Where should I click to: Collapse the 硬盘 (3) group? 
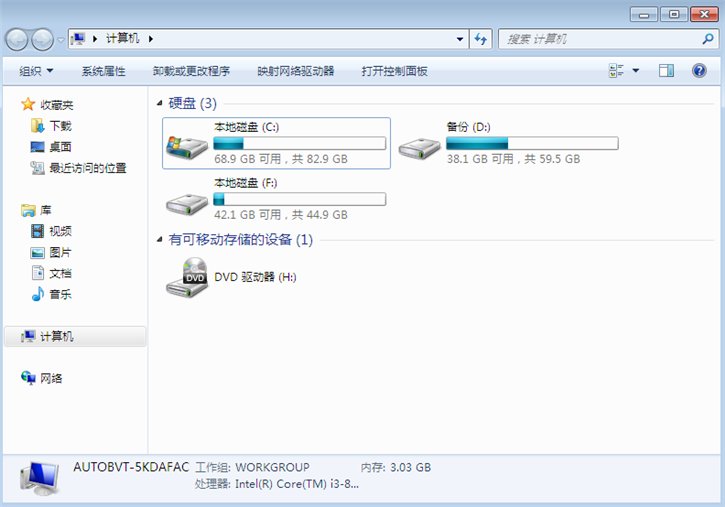[161, 103]
